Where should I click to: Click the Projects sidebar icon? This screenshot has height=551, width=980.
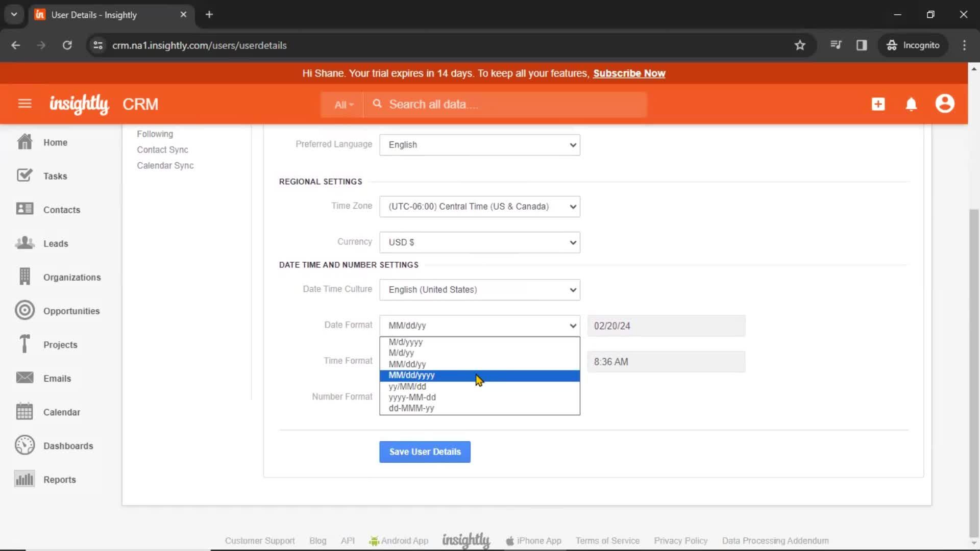click(x=24, y=343)
